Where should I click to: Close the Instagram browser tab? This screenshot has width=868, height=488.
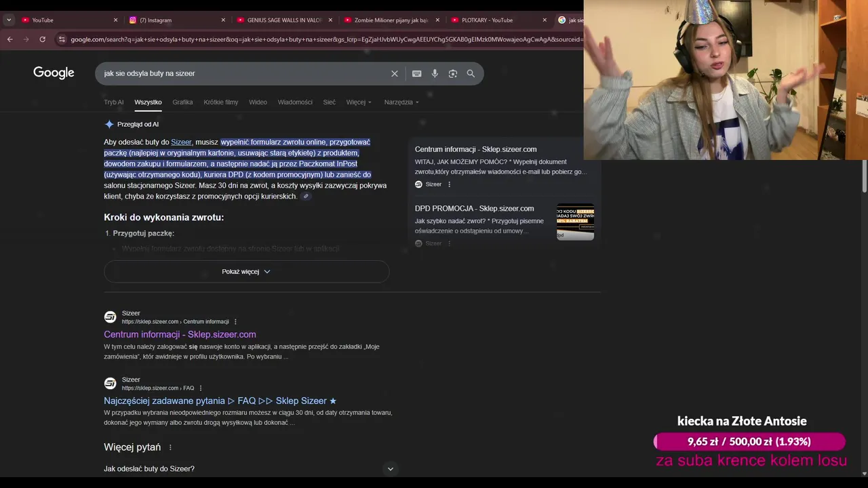[223, 20]
